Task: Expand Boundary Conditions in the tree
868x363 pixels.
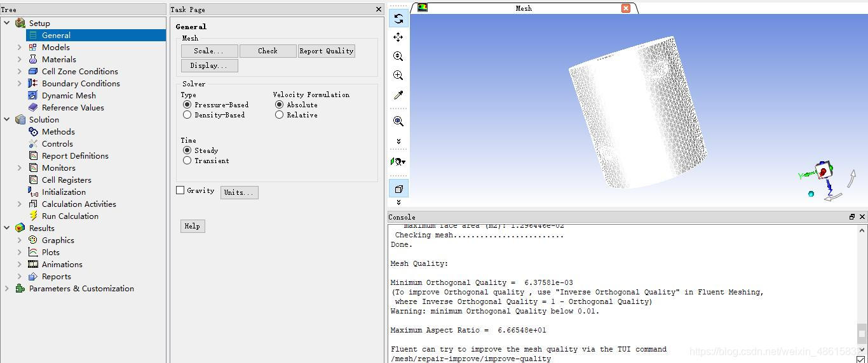Action: click(x=19, y=83)
